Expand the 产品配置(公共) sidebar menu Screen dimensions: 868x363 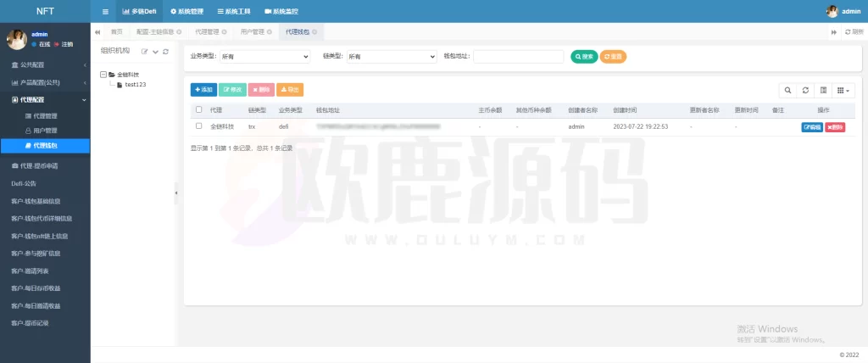point(45,82)
